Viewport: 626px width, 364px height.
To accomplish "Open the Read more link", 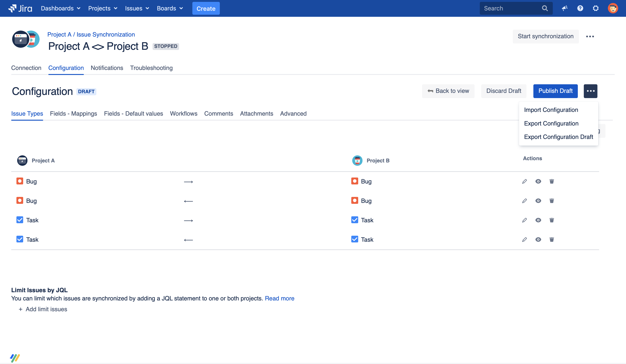I will coord(279,299).
